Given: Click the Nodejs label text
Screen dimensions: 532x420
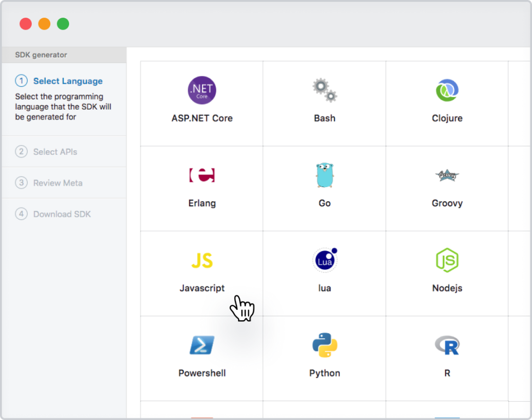Looking at the screenshot, I should (x=447, y=288).
